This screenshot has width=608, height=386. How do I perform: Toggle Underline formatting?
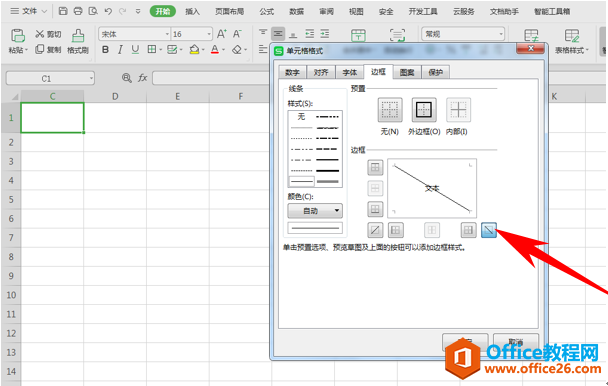click(x=135, y=50)
